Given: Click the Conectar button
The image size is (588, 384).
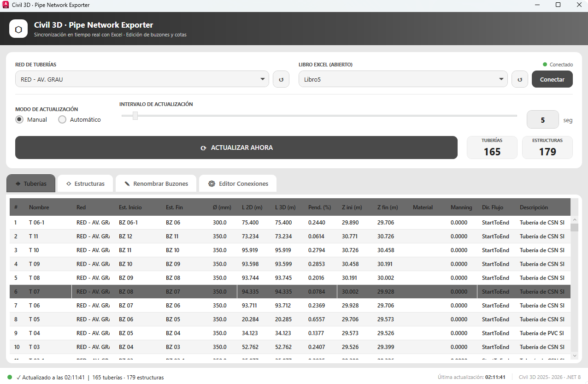Looking at the screenshot, I should tap(552, 79).
